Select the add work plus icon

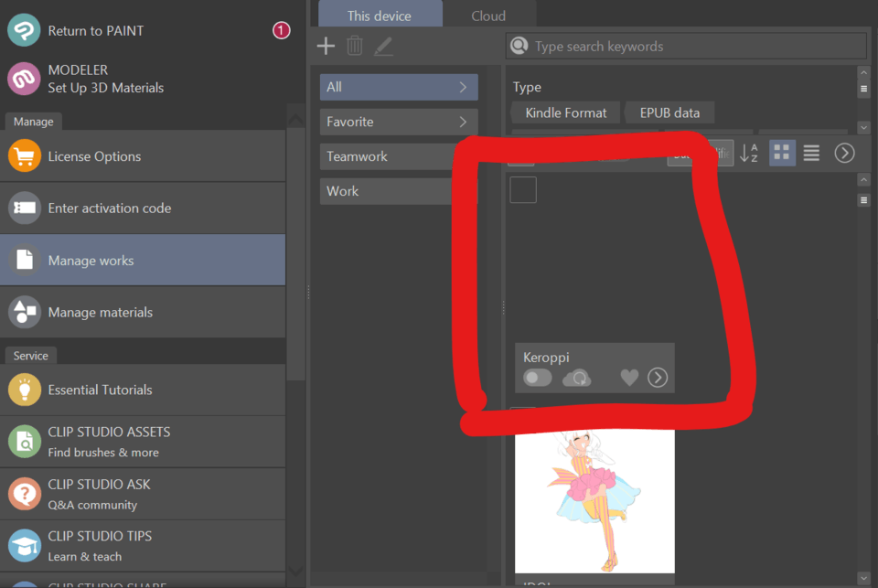click(x=326, y=46)
